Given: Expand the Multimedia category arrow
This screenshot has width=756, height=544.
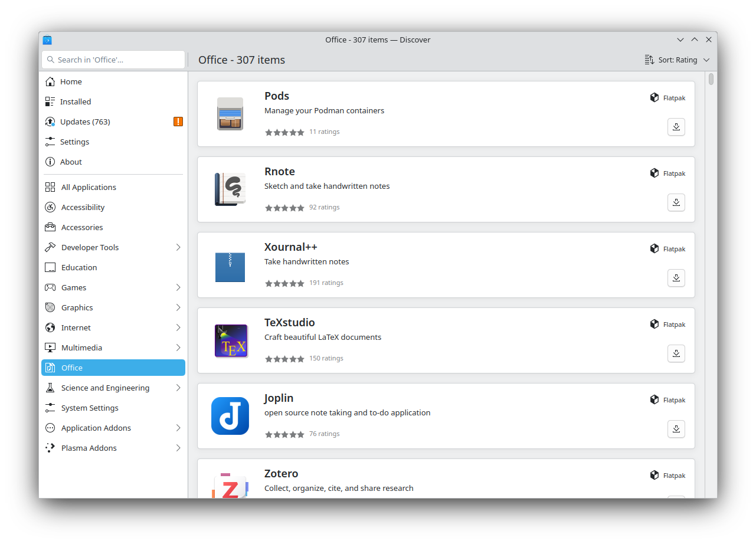Looking at the screenshot, I should point(178,348).
